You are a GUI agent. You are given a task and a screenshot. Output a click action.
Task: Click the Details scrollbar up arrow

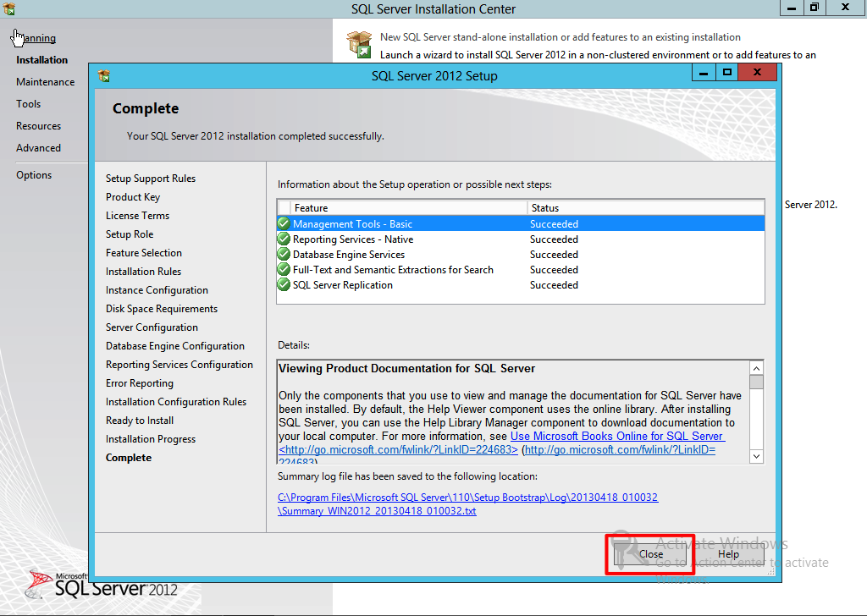click(x=756, y=368)
